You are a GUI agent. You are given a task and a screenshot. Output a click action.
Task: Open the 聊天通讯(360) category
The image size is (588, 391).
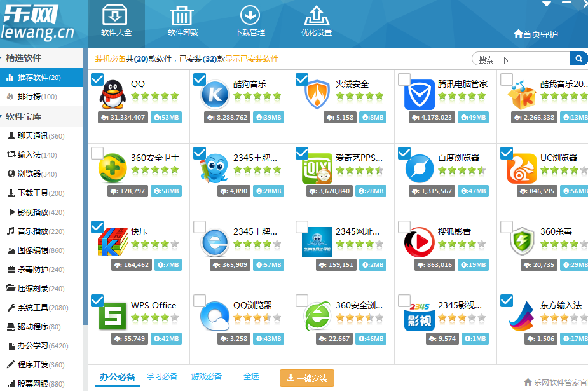coord(41,135)
